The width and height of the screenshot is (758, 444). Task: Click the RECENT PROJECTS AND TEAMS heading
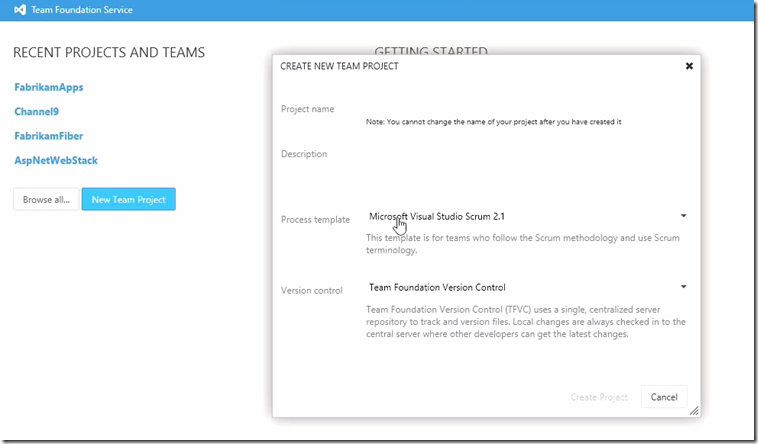pyautogui.click(x=109, y=52)
